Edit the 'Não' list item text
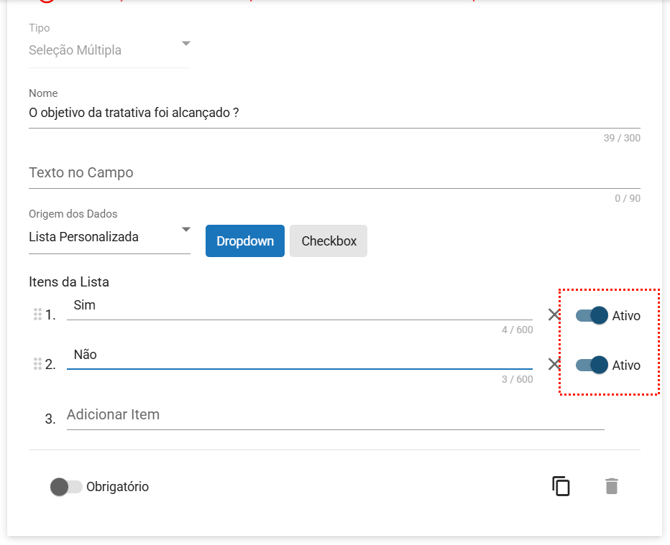The height and width of the screenshot is (545, 670). pos(299,354)
